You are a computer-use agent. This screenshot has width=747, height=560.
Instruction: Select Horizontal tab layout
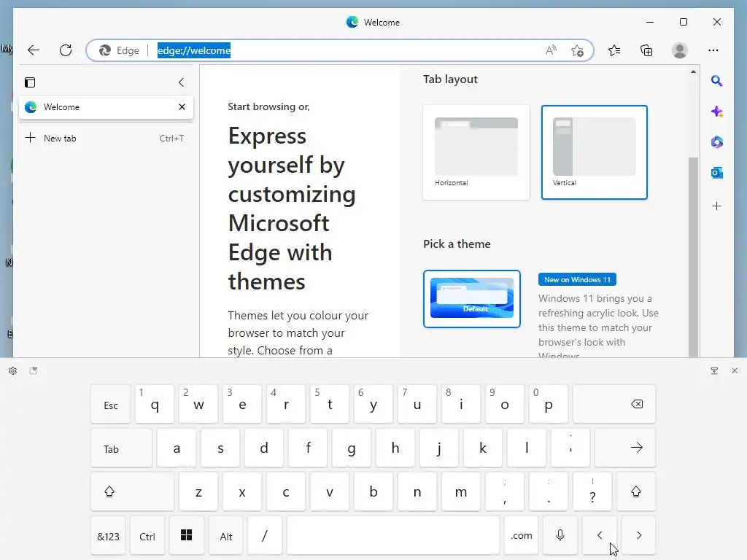tap(476, 152)
